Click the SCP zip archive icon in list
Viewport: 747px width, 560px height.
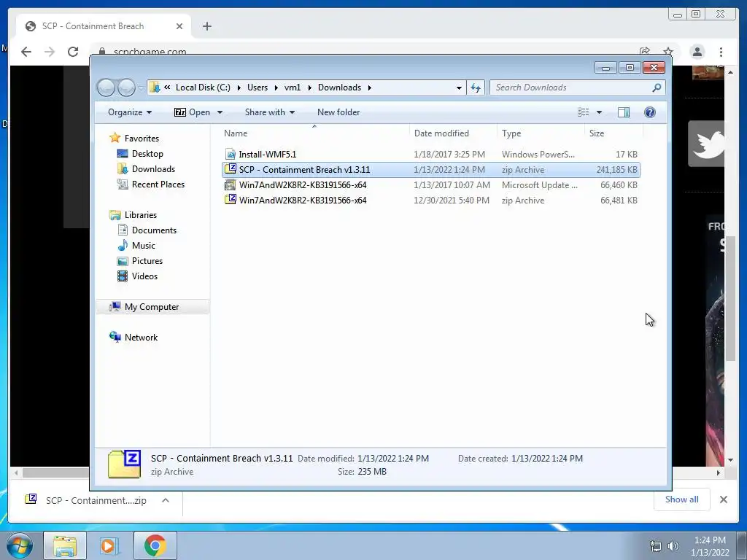coord(231,169)
